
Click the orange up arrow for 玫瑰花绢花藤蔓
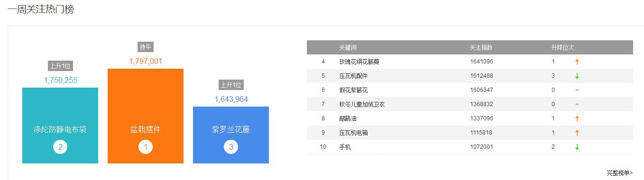[577, 62]
